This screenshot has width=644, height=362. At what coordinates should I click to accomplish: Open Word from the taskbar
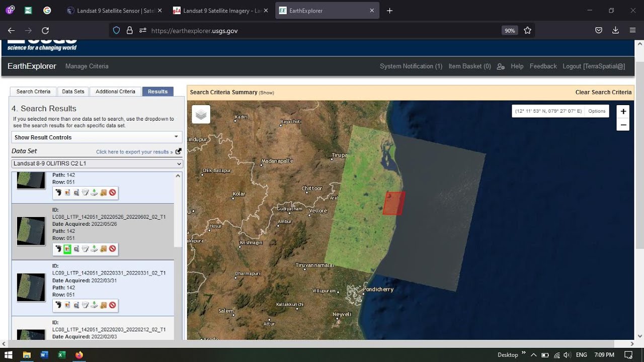(x=44, y=355)
